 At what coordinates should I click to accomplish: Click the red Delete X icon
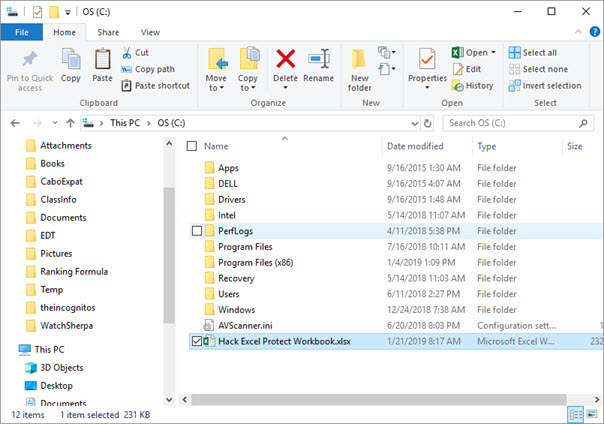pyautogui.click(x=285, y=59)
